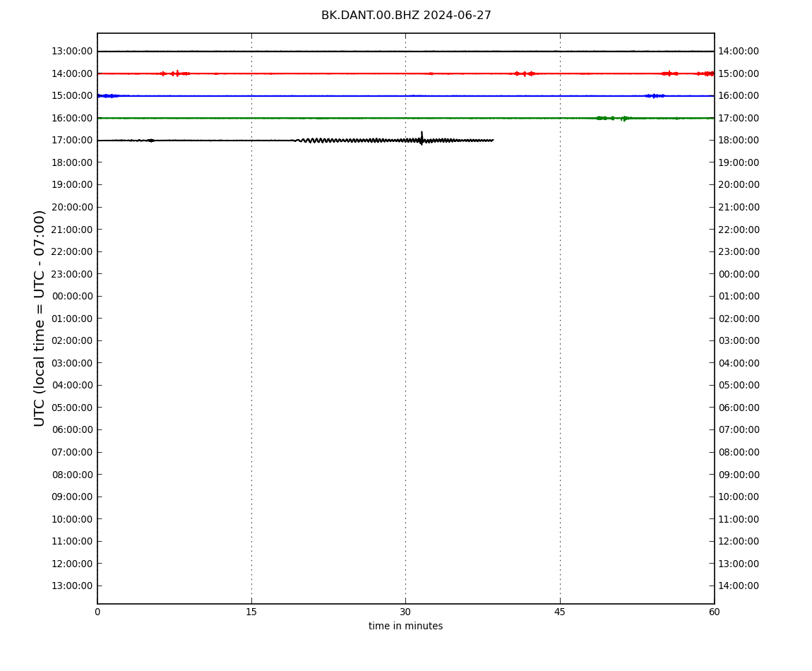Click left-axis label 21:00:00

(x=72, y=230)
